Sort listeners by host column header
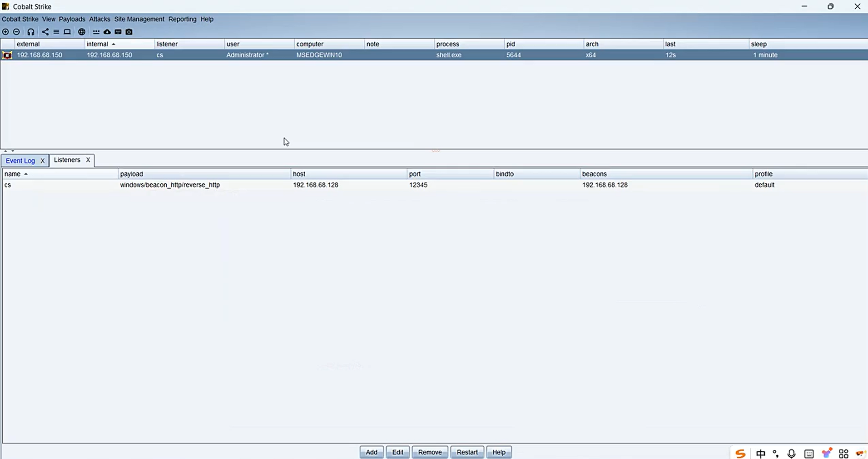 [349, 174]
